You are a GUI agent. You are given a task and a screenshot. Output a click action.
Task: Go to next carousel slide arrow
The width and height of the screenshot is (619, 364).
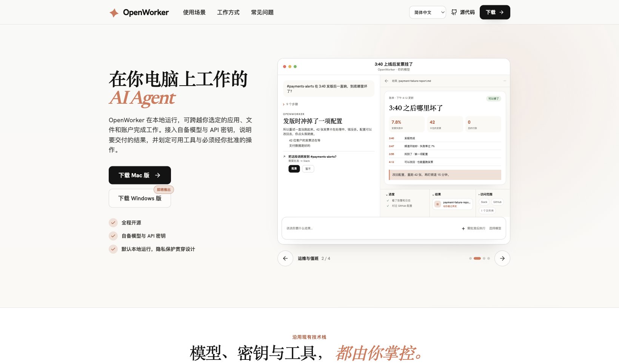click(x=502, y=258)
